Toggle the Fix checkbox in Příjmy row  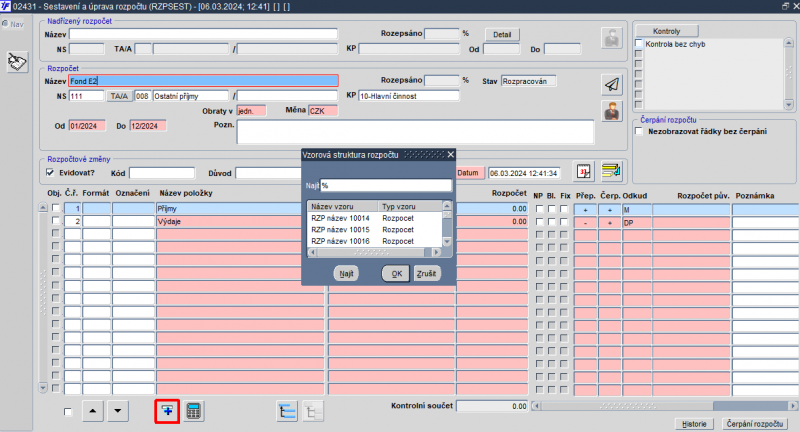click(564, 209)
